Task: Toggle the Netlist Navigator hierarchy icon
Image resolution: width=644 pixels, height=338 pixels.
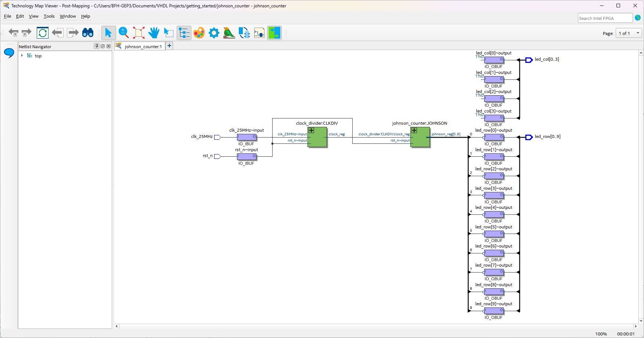Action: [184, 33]
